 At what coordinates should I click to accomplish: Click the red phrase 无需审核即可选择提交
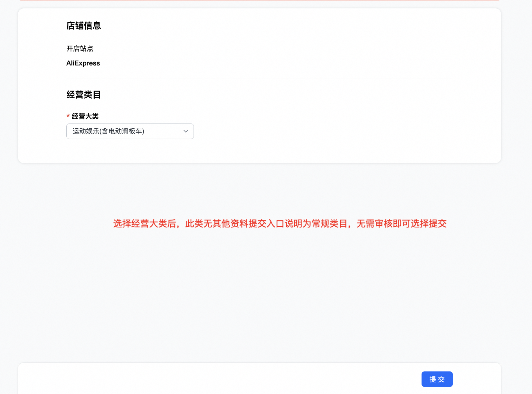pyautogui.click(x=401, y=223)
